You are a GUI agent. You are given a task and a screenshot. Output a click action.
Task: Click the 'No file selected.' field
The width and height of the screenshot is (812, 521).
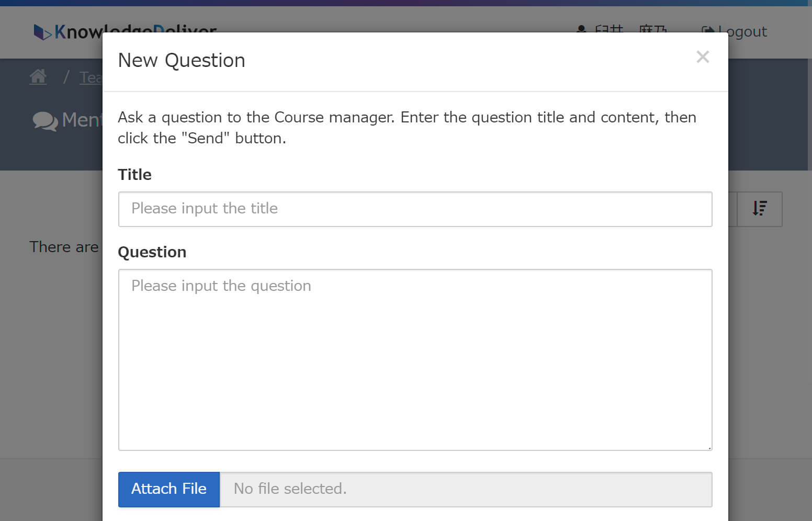pos(466,490)
